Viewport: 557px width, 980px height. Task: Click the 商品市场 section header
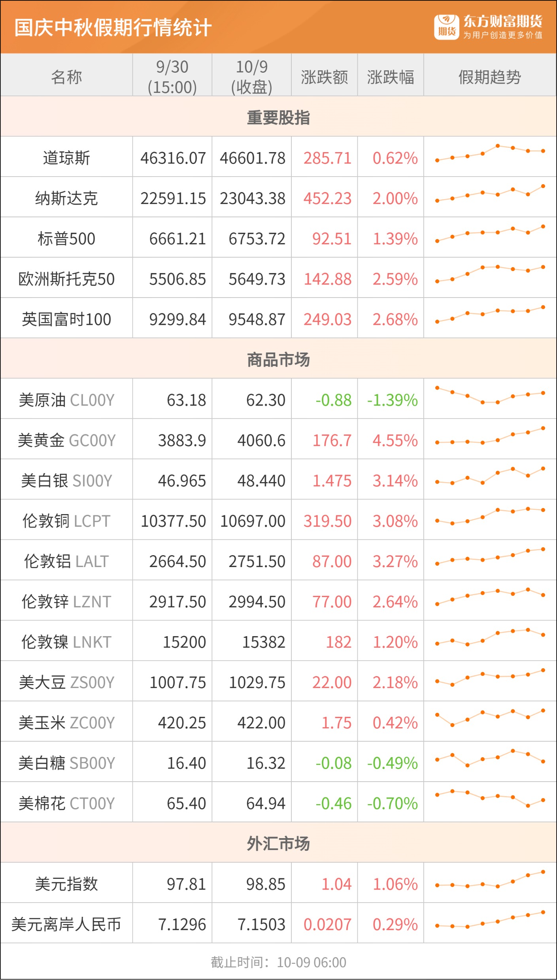pos(278,360)
